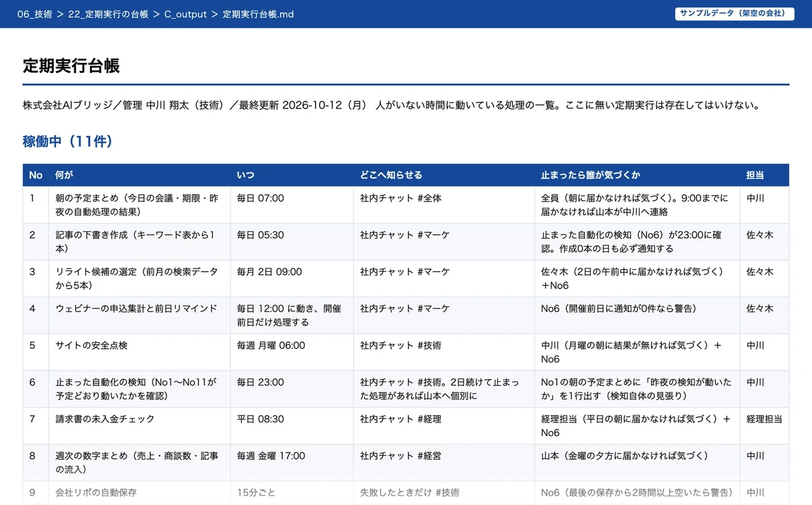Select the 請求書の未入金チェック task cell
The image size is (812, 505).
[140, 425]
